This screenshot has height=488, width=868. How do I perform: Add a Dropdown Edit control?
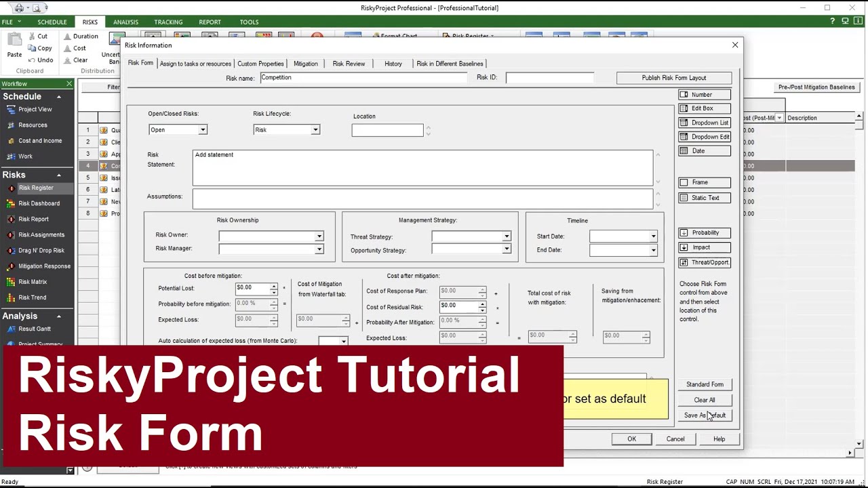(705, 137)
